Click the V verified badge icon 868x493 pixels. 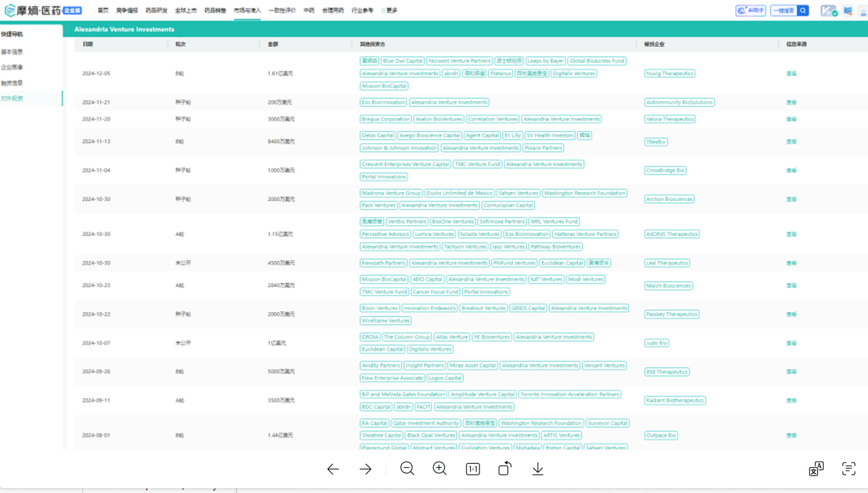tap(828, 11)
